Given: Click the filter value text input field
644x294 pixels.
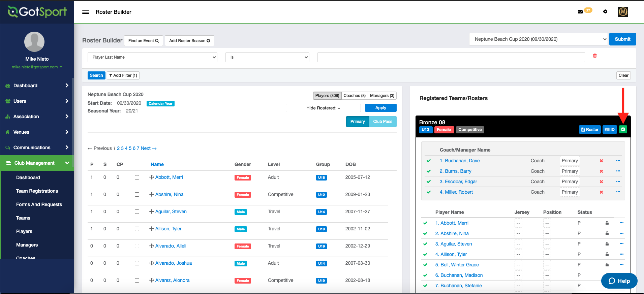Looking at the screenshot, I should [x=451, y=57].
